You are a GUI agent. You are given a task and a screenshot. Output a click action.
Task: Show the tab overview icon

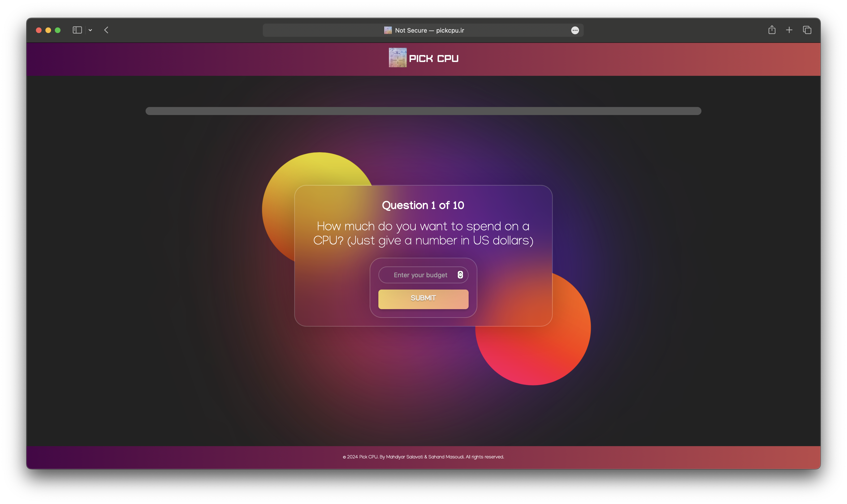coord(807,30)
